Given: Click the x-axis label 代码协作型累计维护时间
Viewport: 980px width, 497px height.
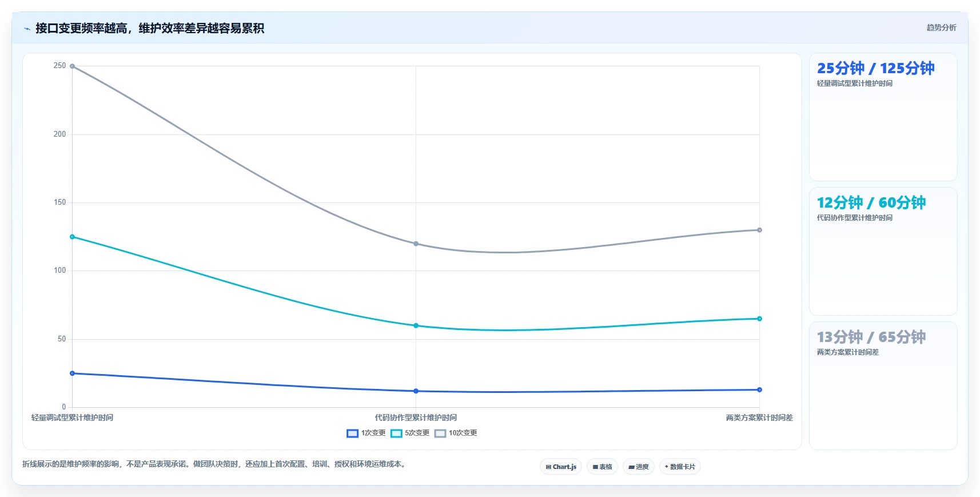Looking at the screenshot, I should pos(416,418).
